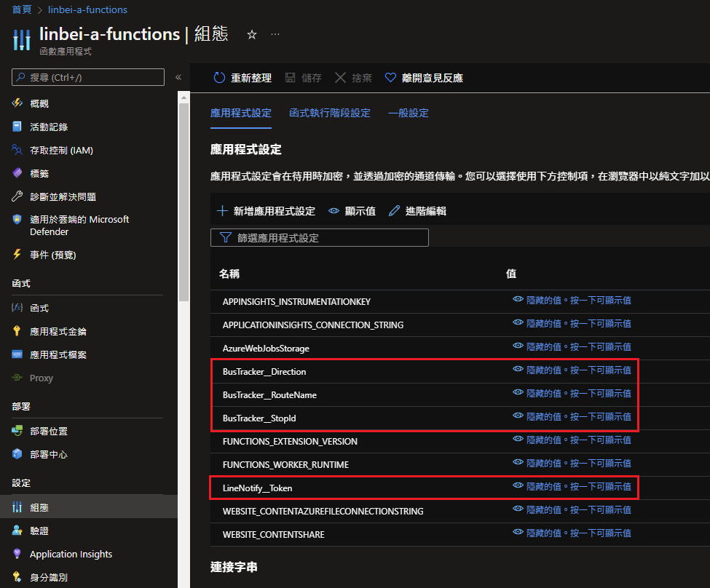Open linbei-a-functions breadcrumb link

(x=87, y=9)
